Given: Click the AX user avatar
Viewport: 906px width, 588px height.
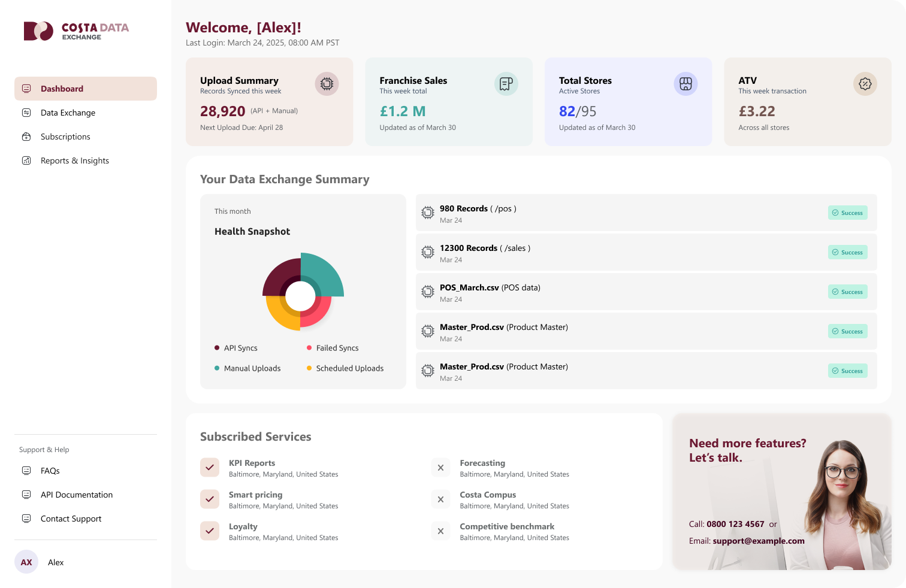Looking at the screenshot, I should [x=26, y=562].
